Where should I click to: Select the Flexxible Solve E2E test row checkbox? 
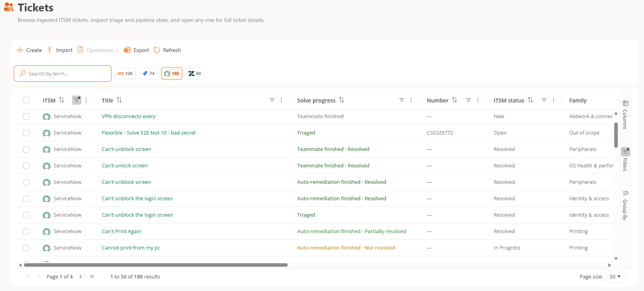pos(26,133)
